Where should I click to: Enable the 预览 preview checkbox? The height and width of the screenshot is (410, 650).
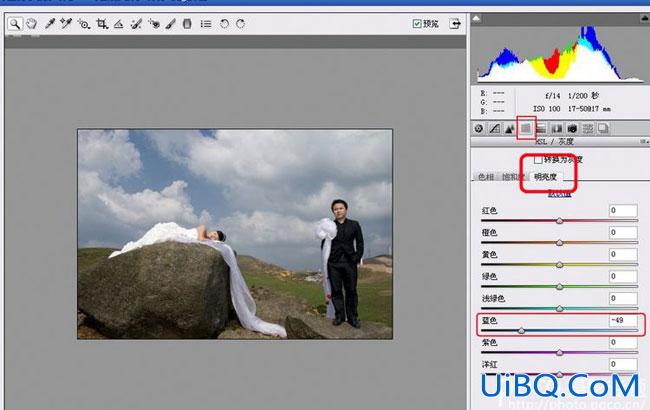point(417,24)
